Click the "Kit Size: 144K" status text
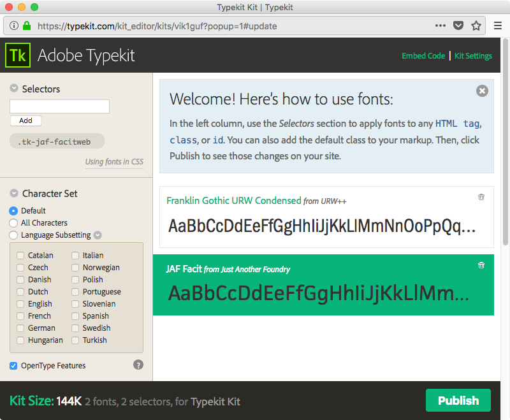This screenshot has width=510, height=420. coord(45,401)
